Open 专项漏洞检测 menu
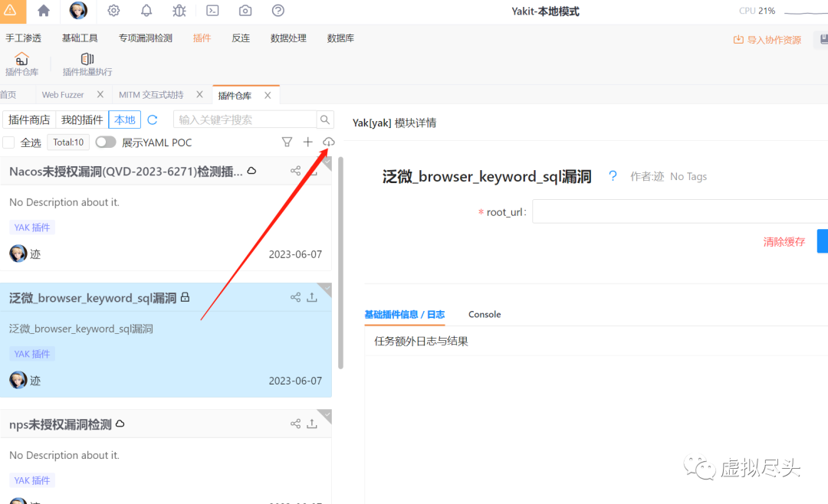Image resolution: width=828 pixels, height=504 pixels. click(145, 38)
